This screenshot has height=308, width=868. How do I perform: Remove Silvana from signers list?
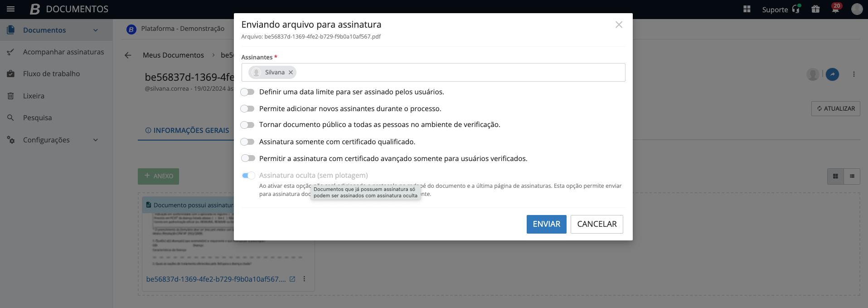coord(291,73)
